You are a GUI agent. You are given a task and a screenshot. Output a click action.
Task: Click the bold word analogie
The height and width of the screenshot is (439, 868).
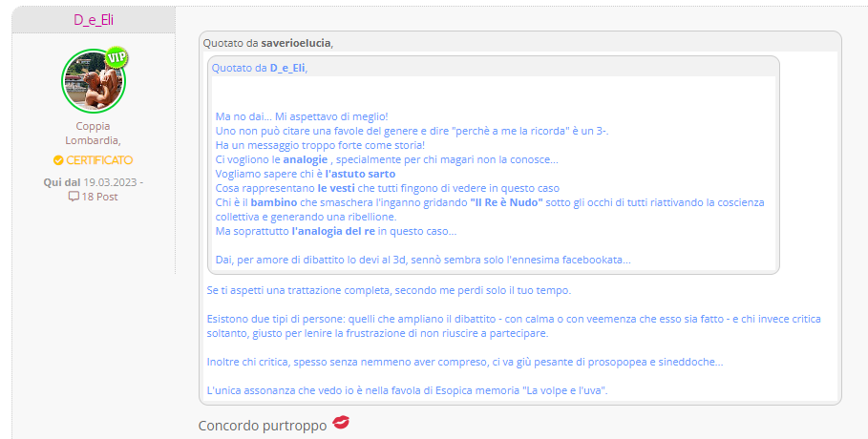pos(306,159)
